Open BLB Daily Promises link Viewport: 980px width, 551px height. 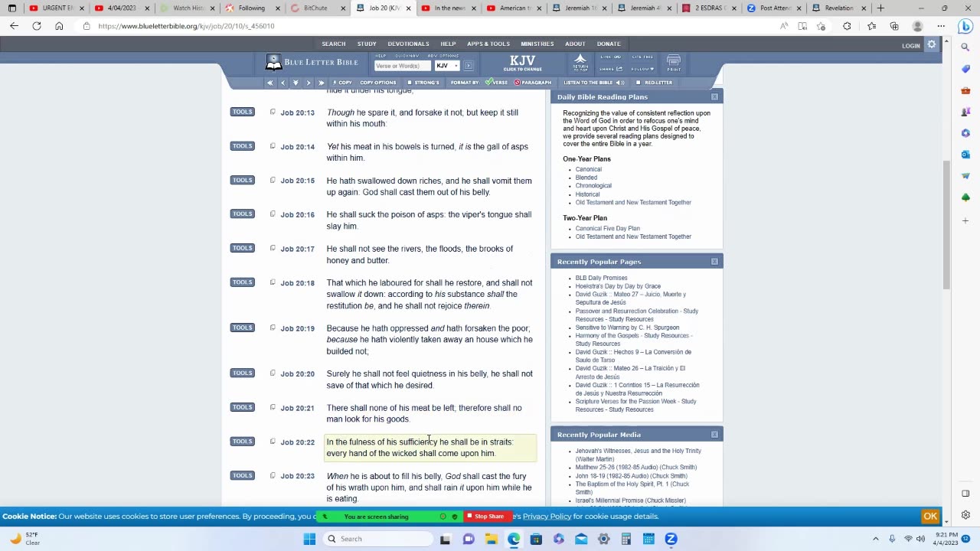[601, 278]
